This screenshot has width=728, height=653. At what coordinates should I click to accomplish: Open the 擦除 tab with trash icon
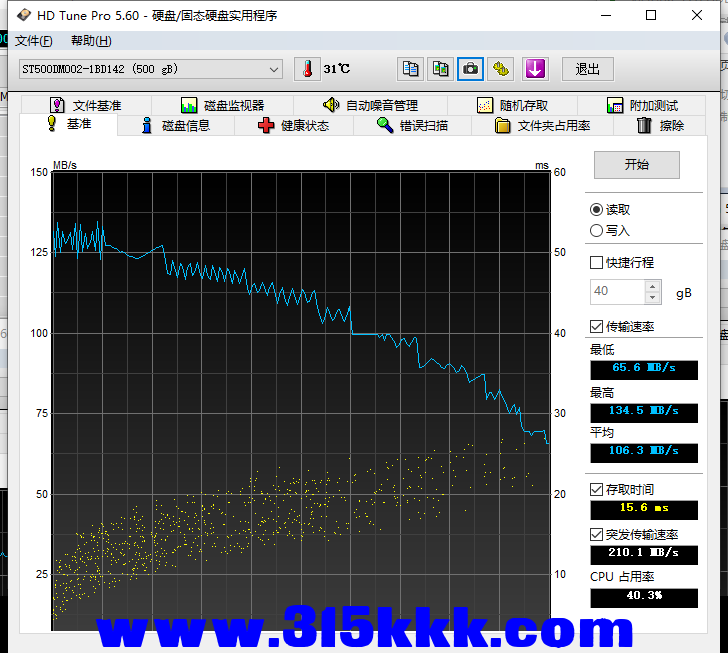(x=660, y=126)
